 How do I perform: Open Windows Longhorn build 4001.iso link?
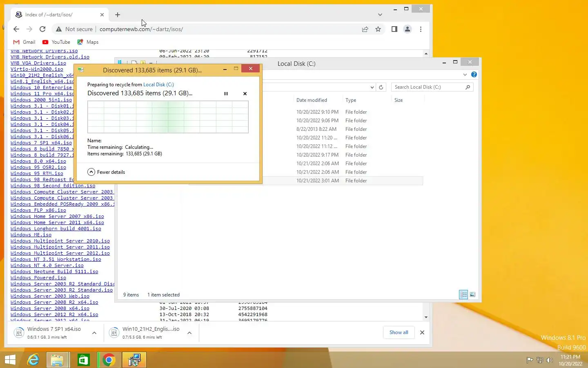tap(56, 229)
